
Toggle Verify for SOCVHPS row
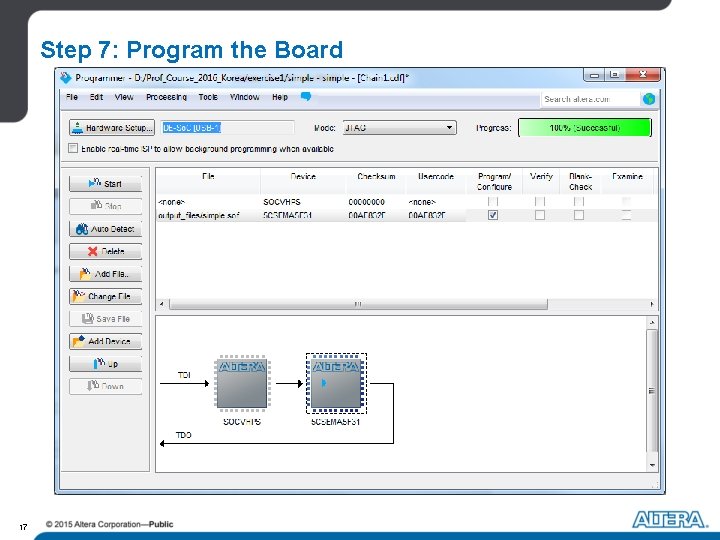[x=540, y=202]
